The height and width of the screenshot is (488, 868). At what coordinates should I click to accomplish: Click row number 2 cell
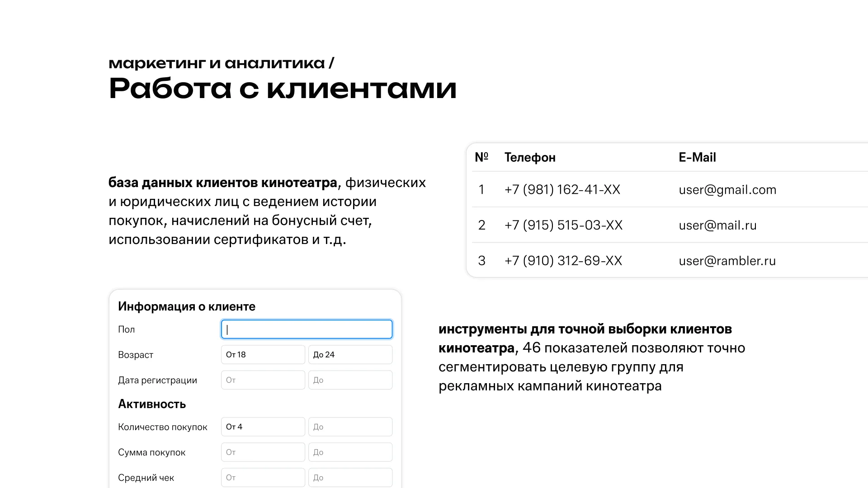coord(481,225)
